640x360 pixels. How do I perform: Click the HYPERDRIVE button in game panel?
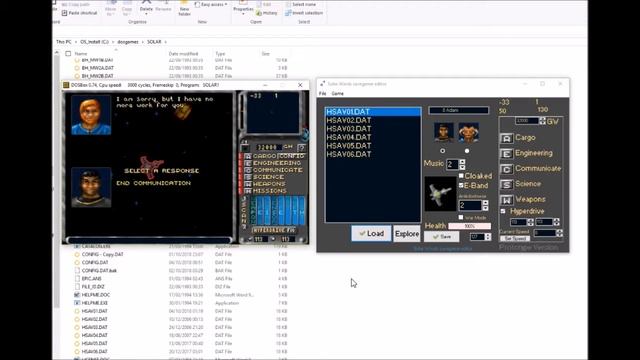(273, 231)
